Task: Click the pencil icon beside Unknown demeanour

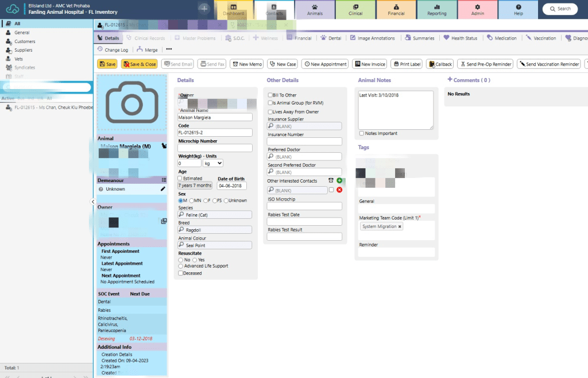Action: point(163,189)
